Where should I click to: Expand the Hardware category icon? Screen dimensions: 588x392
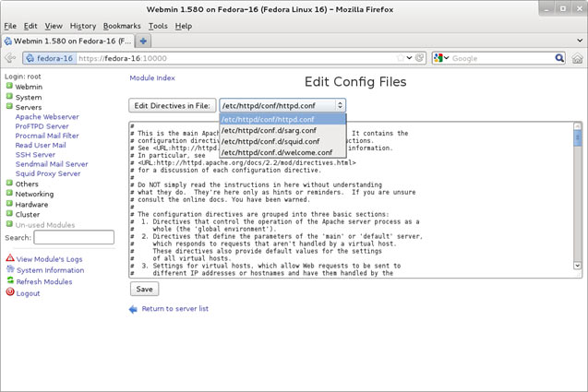[9, 204]
